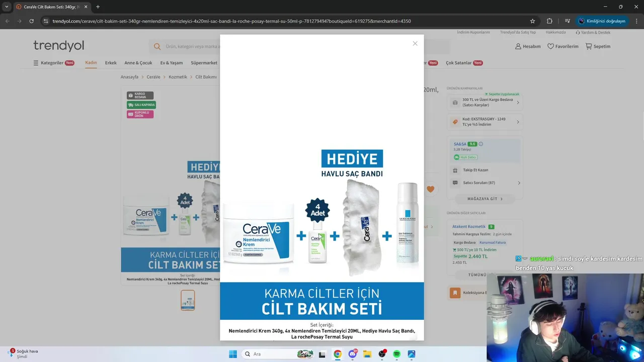Click the browser back arrow
The height and width of the screenshot is (362, 644).
[x=7, y=21]
